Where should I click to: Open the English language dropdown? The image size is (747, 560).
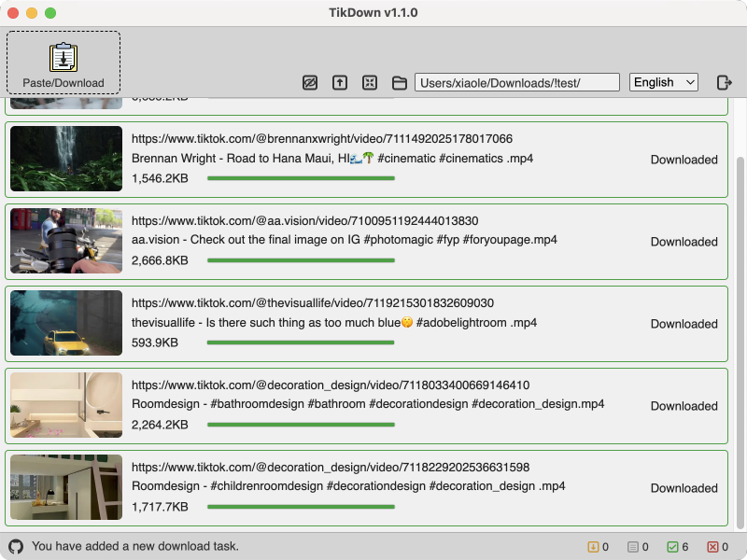(x=664, y=82)
